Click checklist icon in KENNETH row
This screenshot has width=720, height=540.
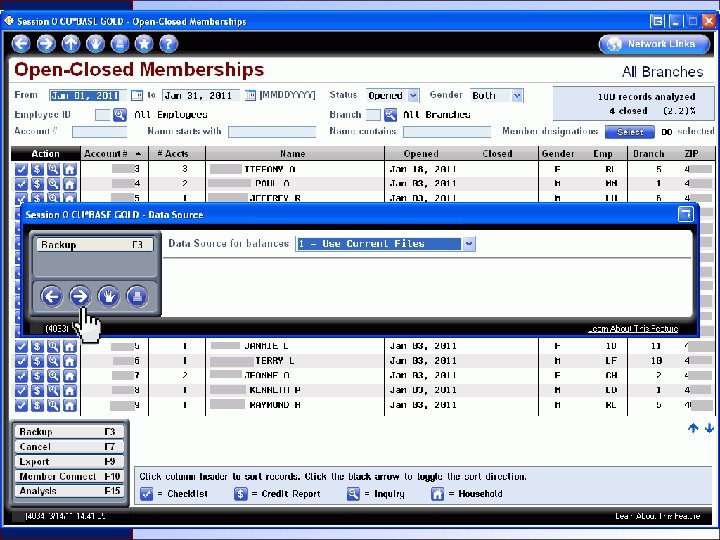21,391
